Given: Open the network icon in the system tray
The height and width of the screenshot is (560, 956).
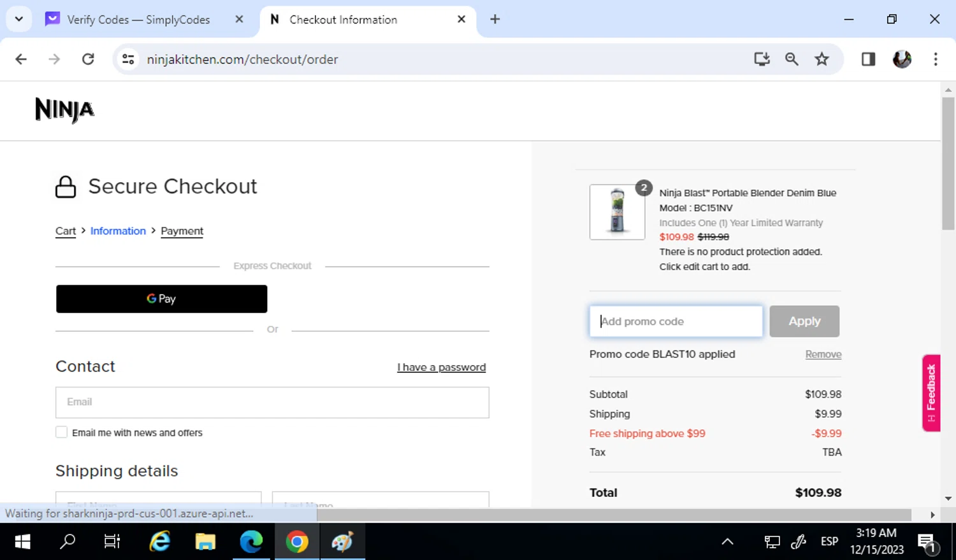Looking at the screenshot, I should tap(772, 542).
